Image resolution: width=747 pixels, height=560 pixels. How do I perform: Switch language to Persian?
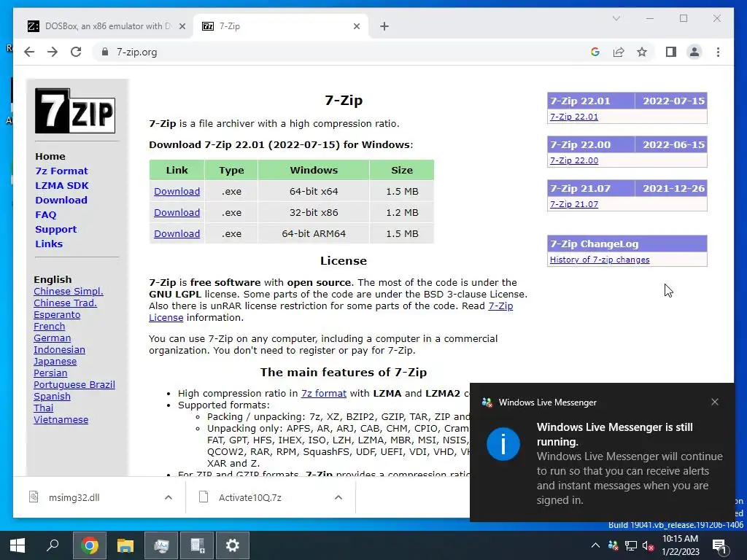[x=50, y=373]
